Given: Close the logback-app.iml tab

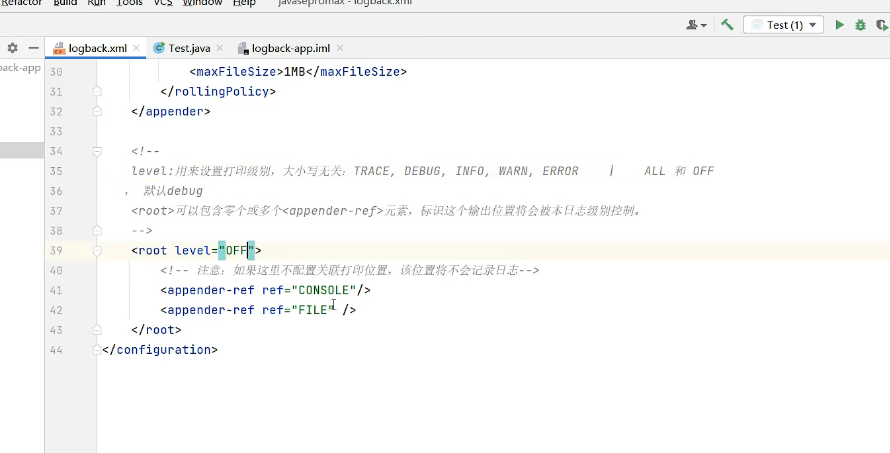Looking at the screenshot, I should point(340,48).
